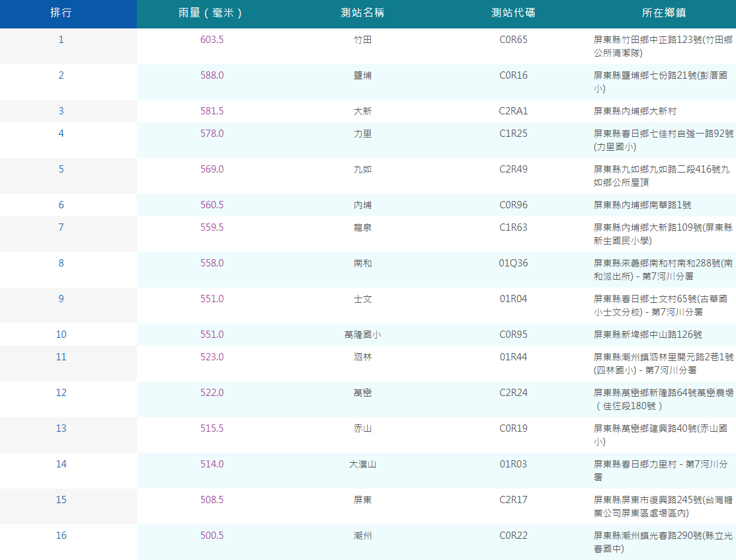736x560 pixels.
Task: Select rainfall value 514.0
Action: 212,464
